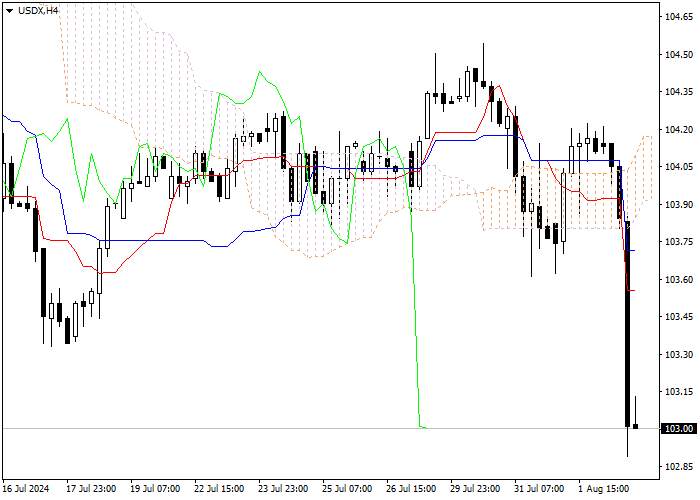Click the triangle arrow beside the USDX,H4 title

click(x=9, y=11)
